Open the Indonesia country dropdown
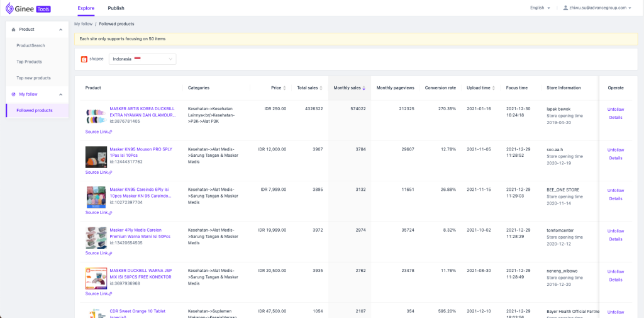Image resolution: width=644 pixels, height=318 pixels. [143, 59]
